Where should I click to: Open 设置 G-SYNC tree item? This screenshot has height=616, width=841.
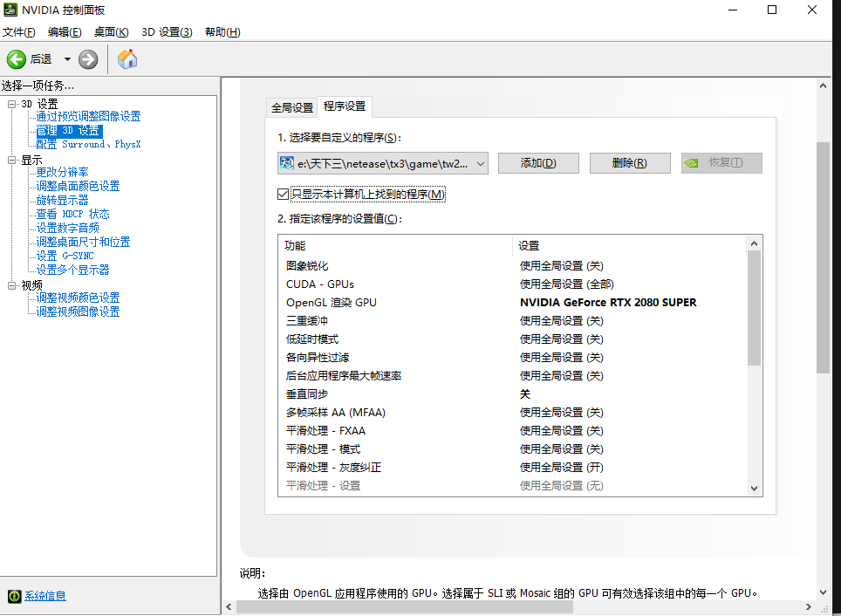point(65,256)
